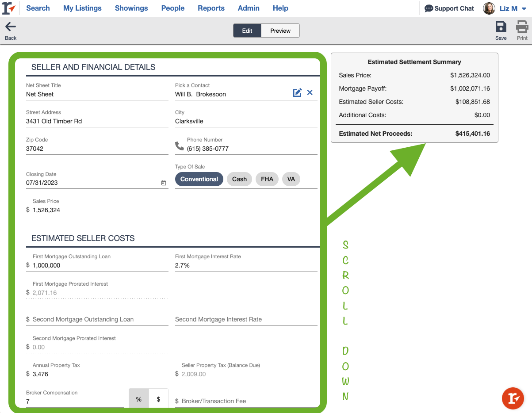This screenshot has width=532, height=413.
Task: Open the My Listings menu
Action: 82,8
